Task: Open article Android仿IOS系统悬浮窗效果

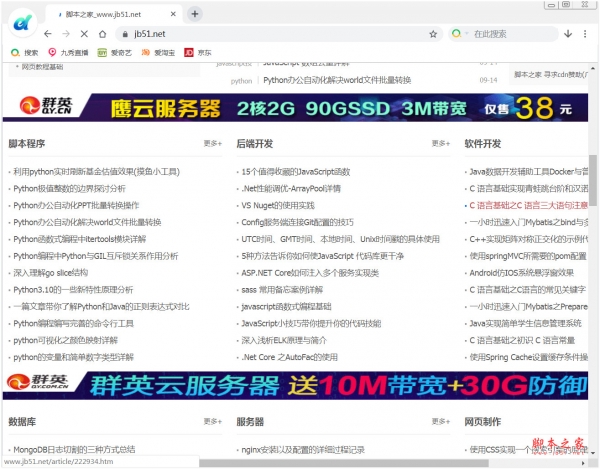Action: (522, 273)
